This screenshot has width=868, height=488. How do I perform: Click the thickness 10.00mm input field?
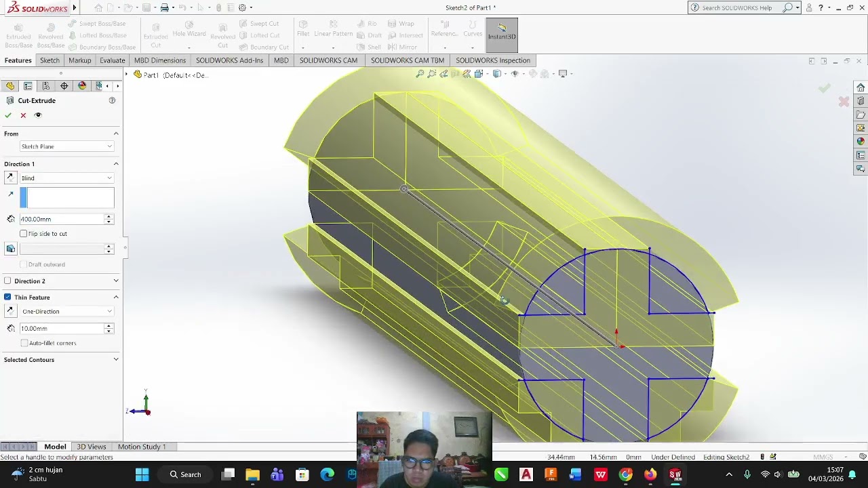click(x=61, y=328)
